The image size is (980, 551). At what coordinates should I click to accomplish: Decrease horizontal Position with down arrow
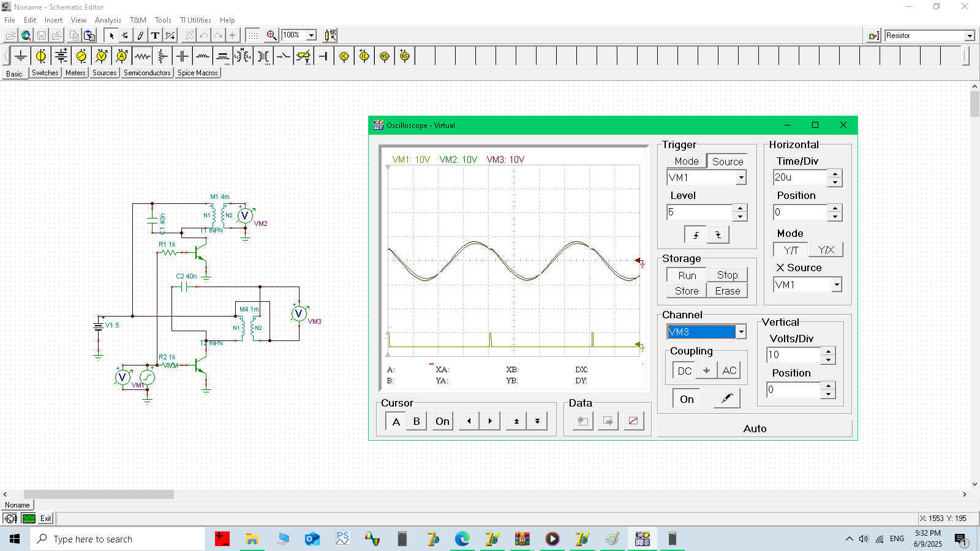[835, 217]
